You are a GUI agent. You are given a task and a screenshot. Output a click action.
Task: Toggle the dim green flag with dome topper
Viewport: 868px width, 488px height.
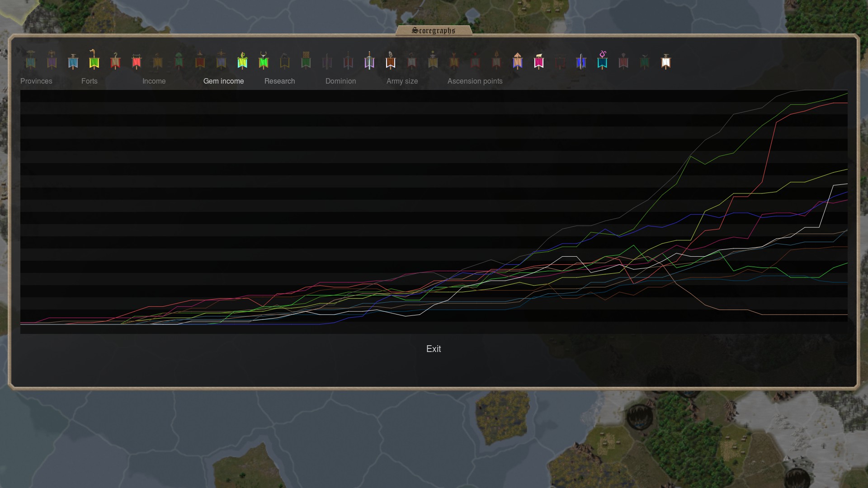point(179,60)
